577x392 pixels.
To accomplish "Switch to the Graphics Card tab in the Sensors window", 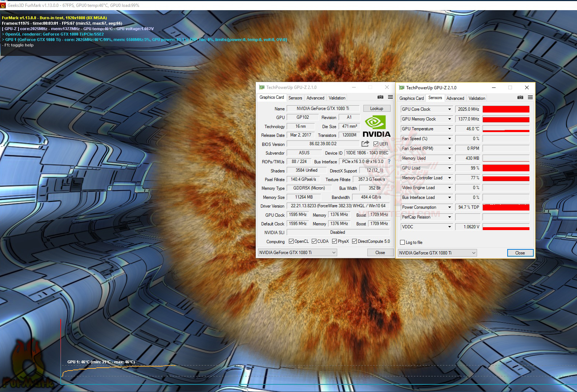I will tap(411, 98).
